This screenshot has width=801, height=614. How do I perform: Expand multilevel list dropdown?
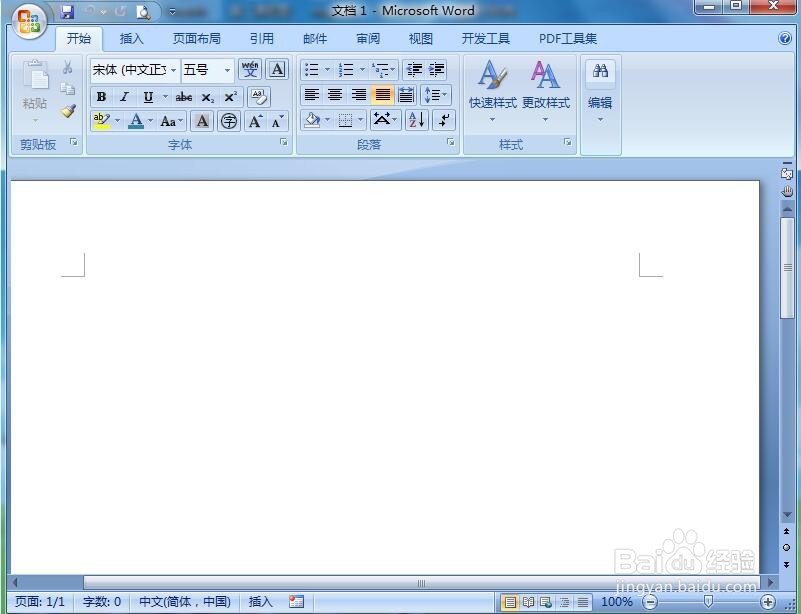pyautogui.click(x=392, y=69)
